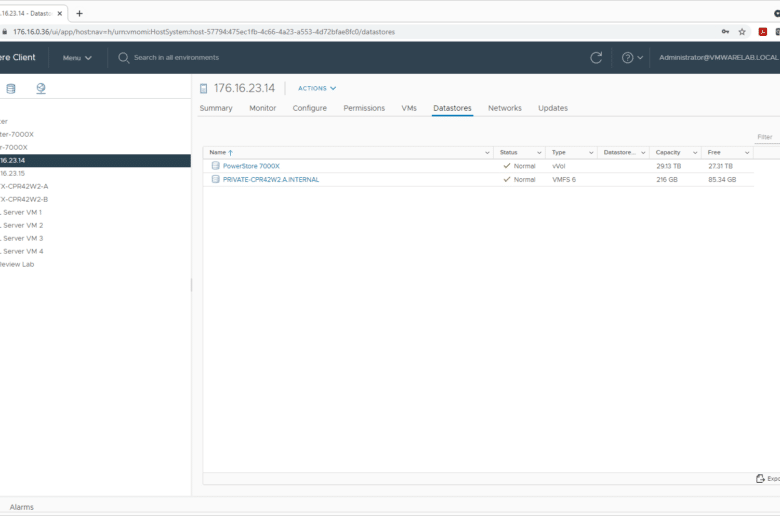Click host icon beside 176.16.23.14 title
The width and height of the screenshot is (780, 516).
(203, 89)
